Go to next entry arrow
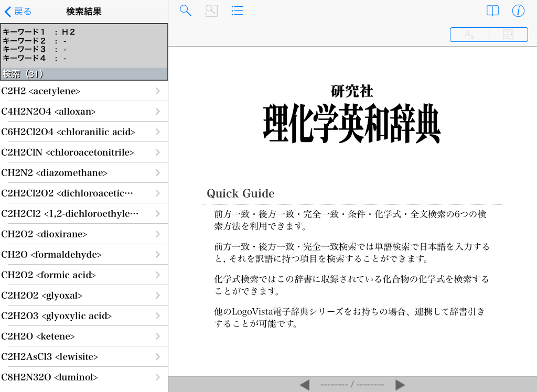Image resolution: width=537 pixels, height=392 pixels. 400,385
